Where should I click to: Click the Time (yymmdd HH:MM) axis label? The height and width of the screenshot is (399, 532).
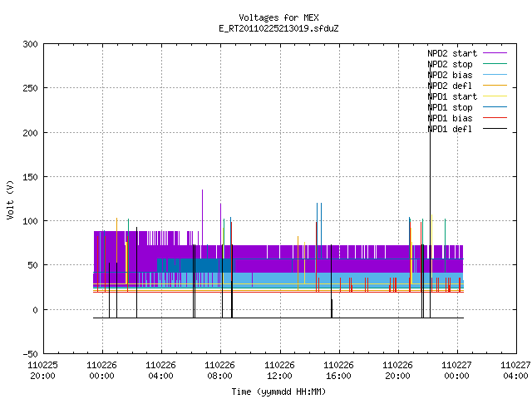[x=278, y=392]
